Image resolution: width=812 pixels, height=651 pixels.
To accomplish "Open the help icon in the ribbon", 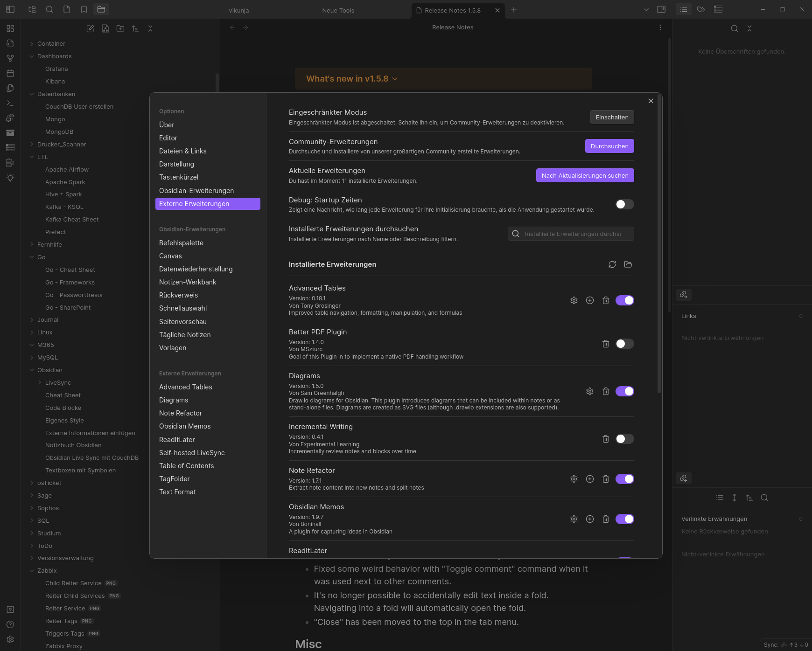I will [10, 624].
